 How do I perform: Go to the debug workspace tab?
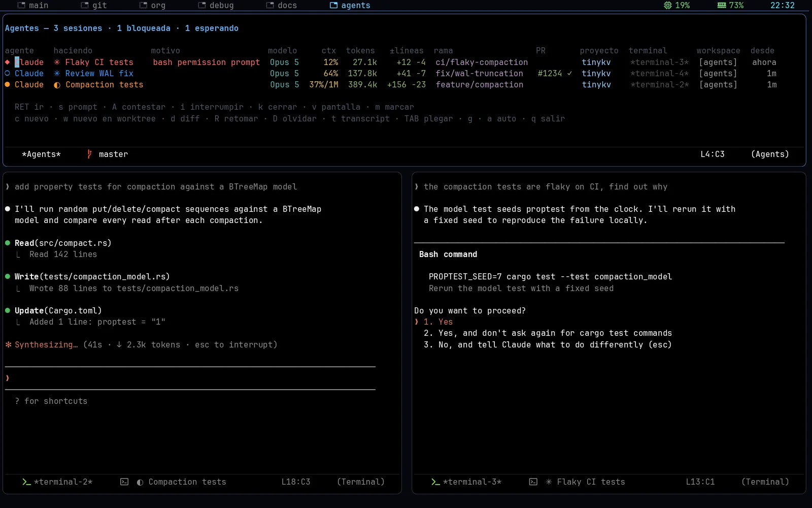tap(216, 5)
